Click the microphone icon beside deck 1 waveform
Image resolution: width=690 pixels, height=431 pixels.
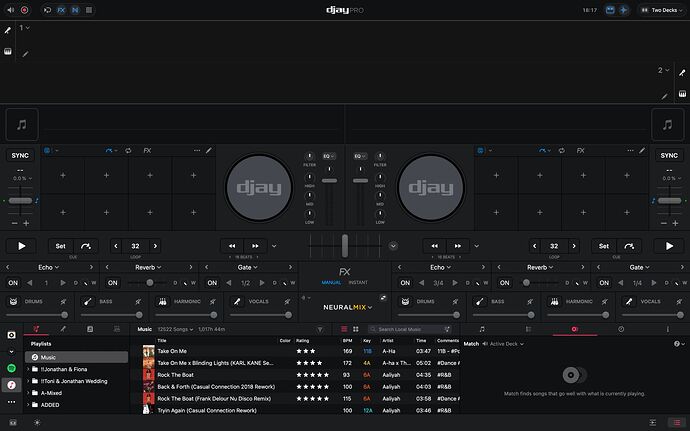(7, 30)
